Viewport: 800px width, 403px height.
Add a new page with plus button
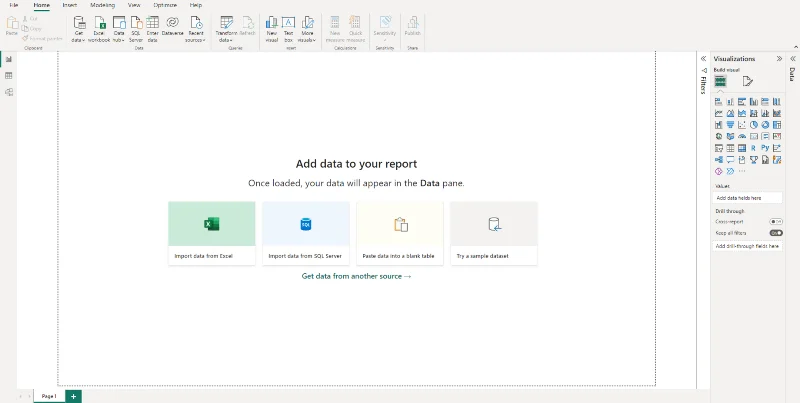(73, 396)
